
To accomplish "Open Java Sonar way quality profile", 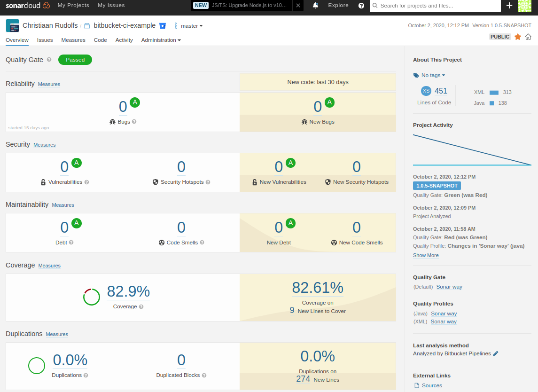I will pos(444,314).
